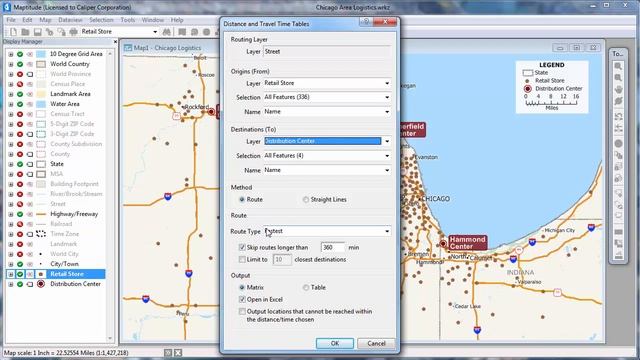The image size is (640, 360).
Task: Click the binoculars Find icon
Action: (x=167, y=31)
